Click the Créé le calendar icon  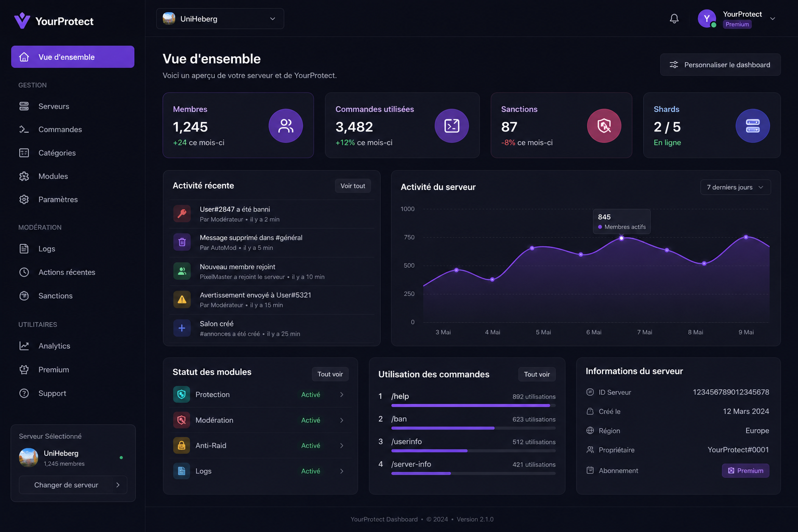tap(590, 411)
